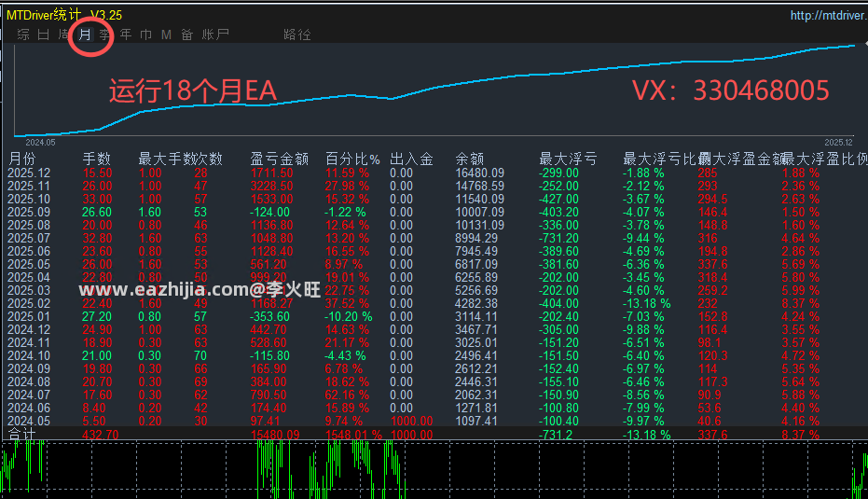The width and height of the screenshot is (868, 499).
Task: Click total lots 432.70
Action: click(100, 435)
